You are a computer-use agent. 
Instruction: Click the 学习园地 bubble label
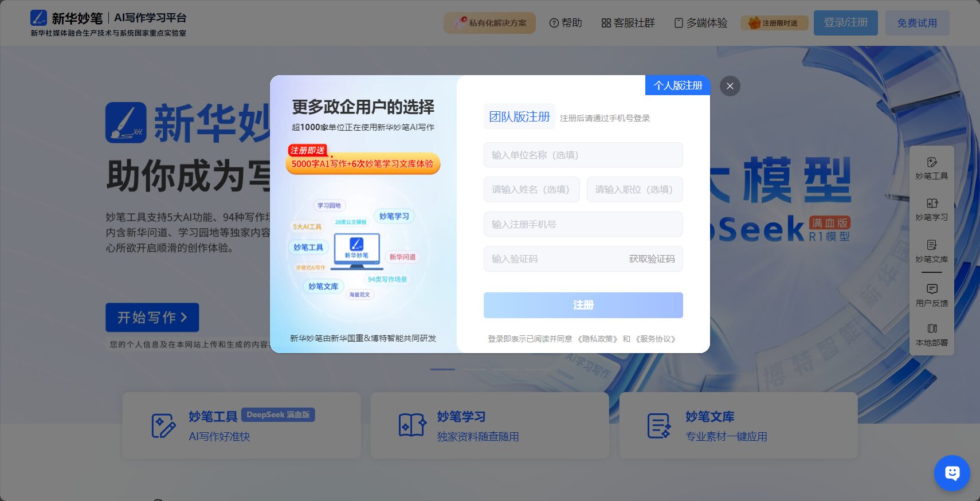(x=329, y=205)
